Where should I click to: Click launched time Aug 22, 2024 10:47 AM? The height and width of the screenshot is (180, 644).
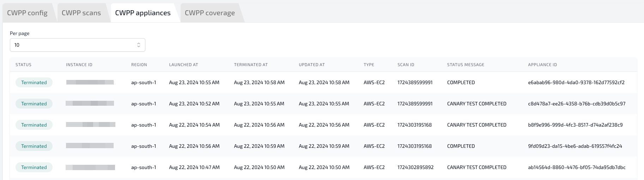(x=194, y=167)
